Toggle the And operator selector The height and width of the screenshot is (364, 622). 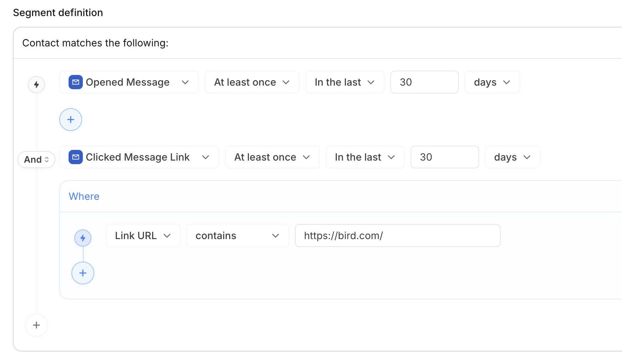coord(36,160)
